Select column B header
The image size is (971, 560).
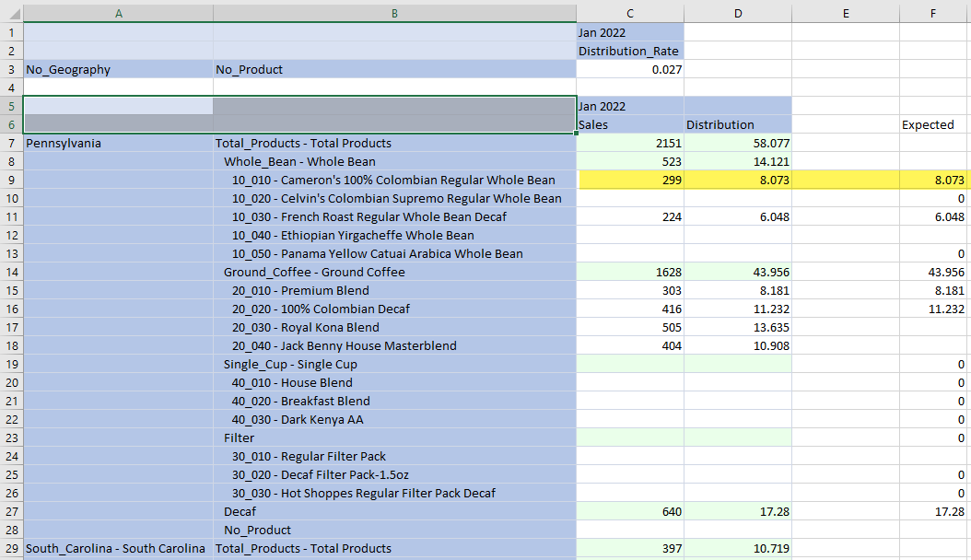coord(394,14)
